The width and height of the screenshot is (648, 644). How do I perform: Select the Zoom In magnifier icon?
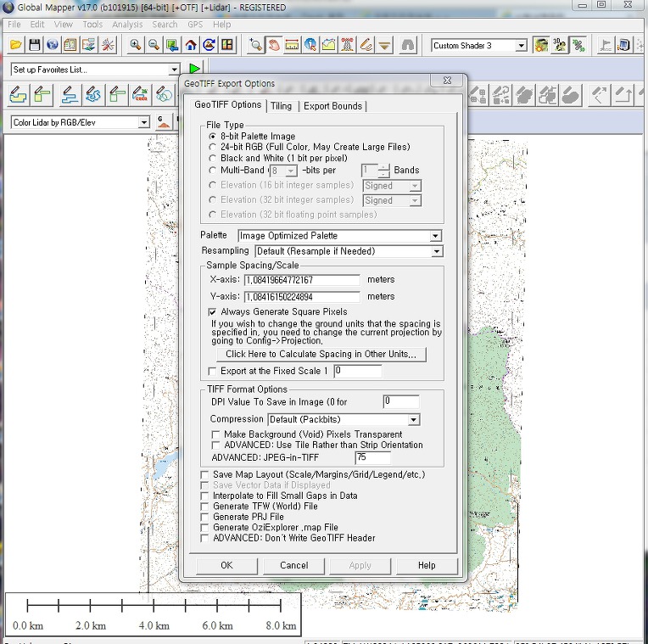coord(135,45)
